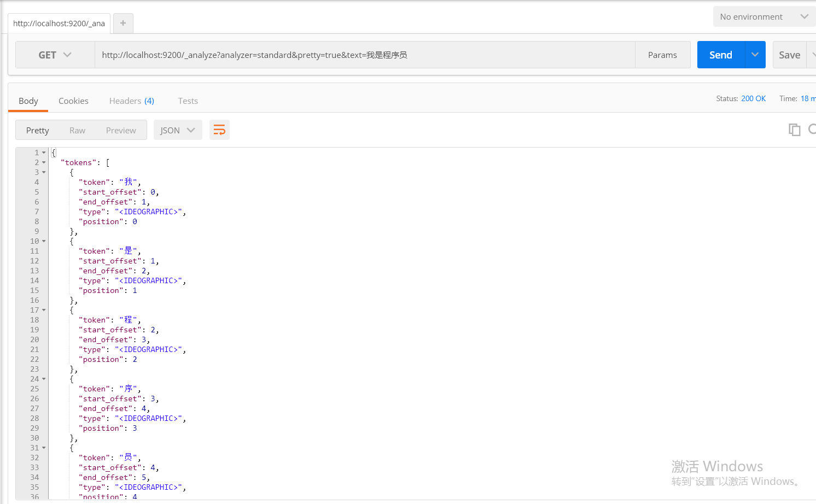Open the search icon in response panel
This screenshot has width=816, height=504.
click(812, 130)
